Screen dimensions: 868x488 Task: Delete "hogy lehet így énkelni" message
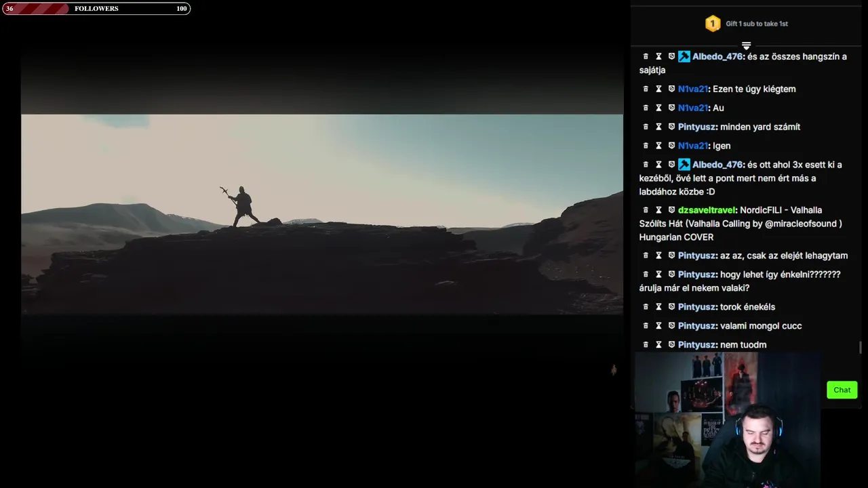point(646,274)
